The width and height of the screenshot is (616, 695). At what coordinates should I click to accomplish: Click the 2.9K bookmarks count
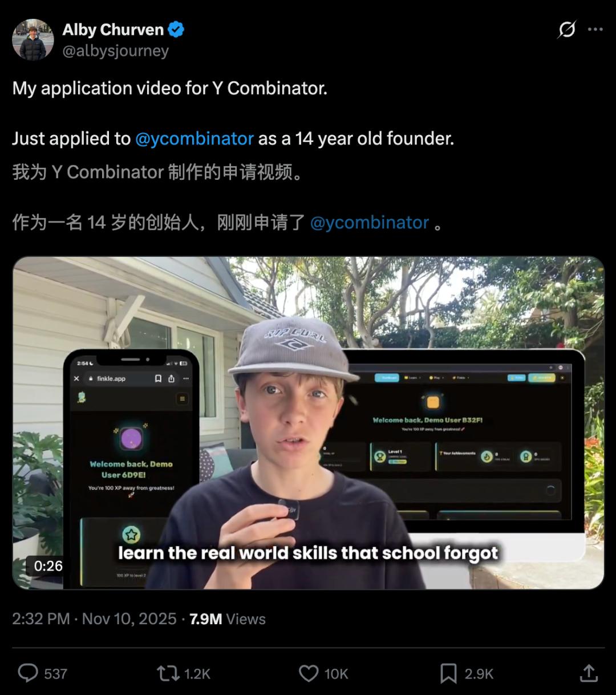coord(479,674)
